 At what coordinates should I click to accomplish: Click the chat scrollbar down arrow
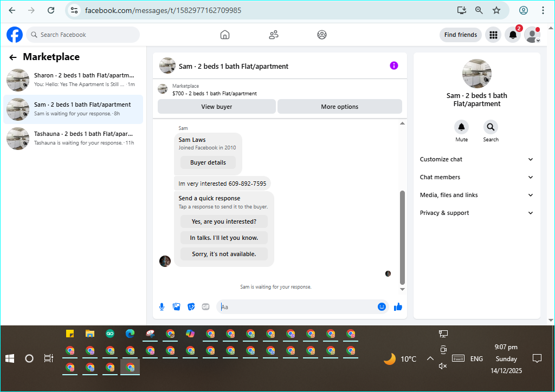402,289
